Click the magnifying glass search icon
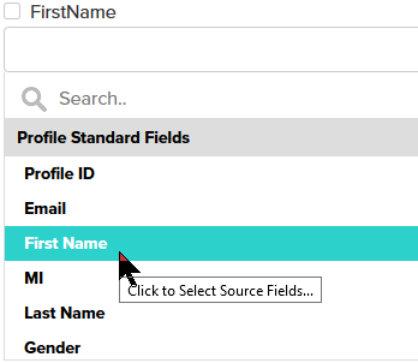Image resolution: width=418 pixels, height=362 pixels. 34,99
